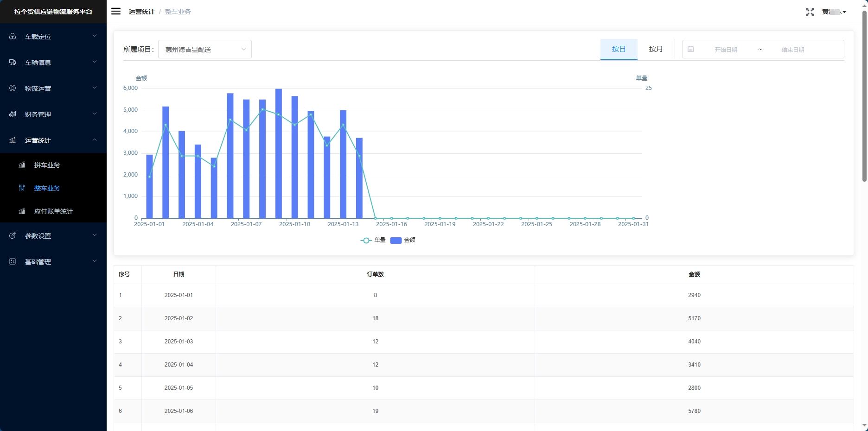Open 拼车业务 statistics page
This screenshot has height=431, width=868.
pyautogui.click(x=47, y=165)
